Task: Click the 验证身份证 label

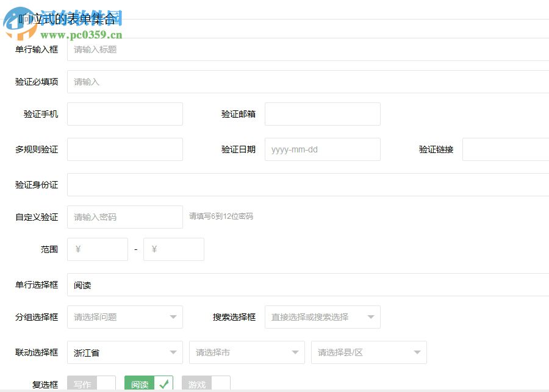Action: [37, 185]
